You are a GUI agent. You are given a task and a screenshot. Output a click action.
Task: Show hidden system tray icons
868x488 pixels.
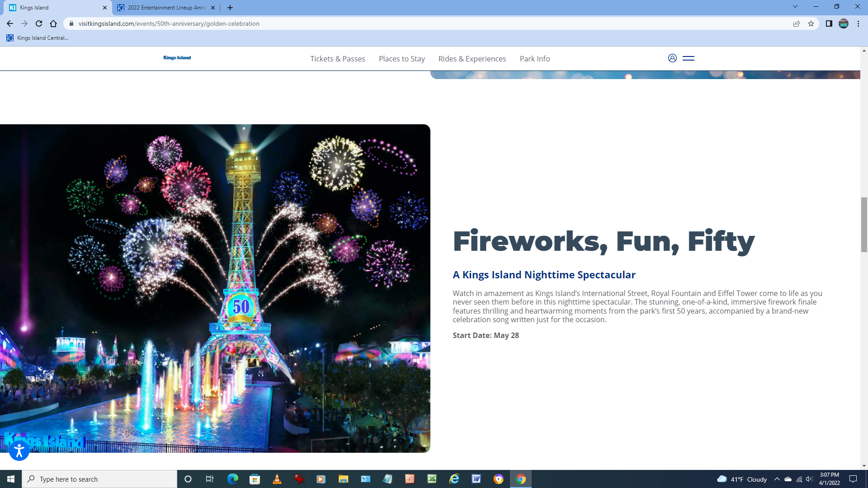tap(777, 479)
